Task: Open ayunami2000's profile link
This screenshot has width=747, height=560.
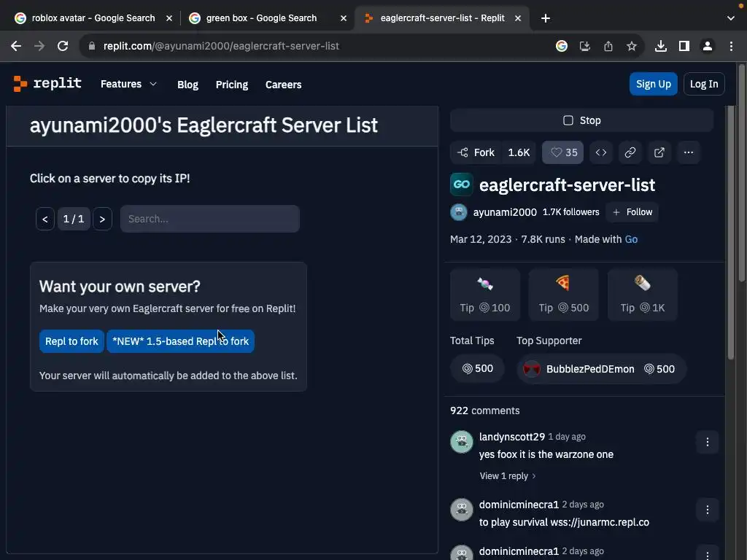Action: tap(505, 212)
